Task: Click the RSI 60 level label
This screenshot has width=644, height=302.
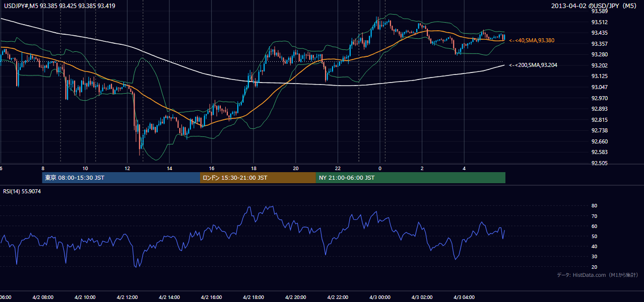Action: coord(594,226)
